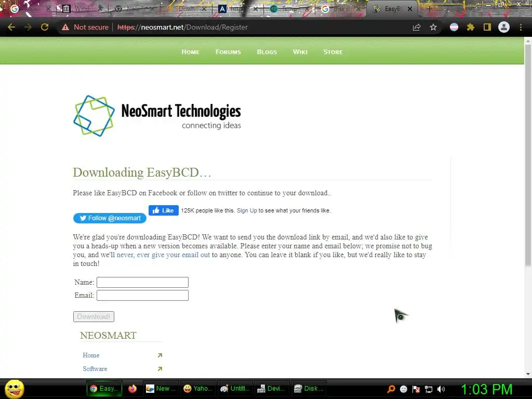Click the Name input field
Image resolution: width=532 pixels, height=399 pixels.
pyautogui.click(x=142, y=282)
